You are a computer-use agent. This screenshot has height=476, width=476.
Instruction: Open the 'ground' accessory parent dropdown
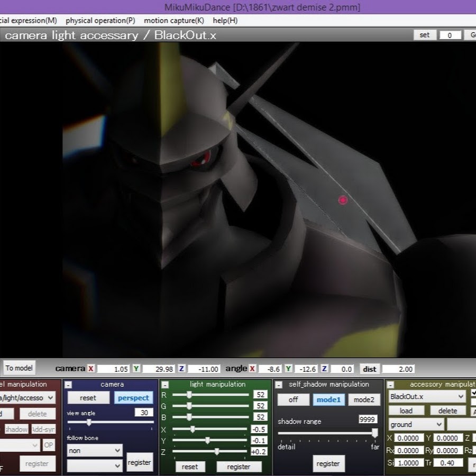click(x=416, y=424)
